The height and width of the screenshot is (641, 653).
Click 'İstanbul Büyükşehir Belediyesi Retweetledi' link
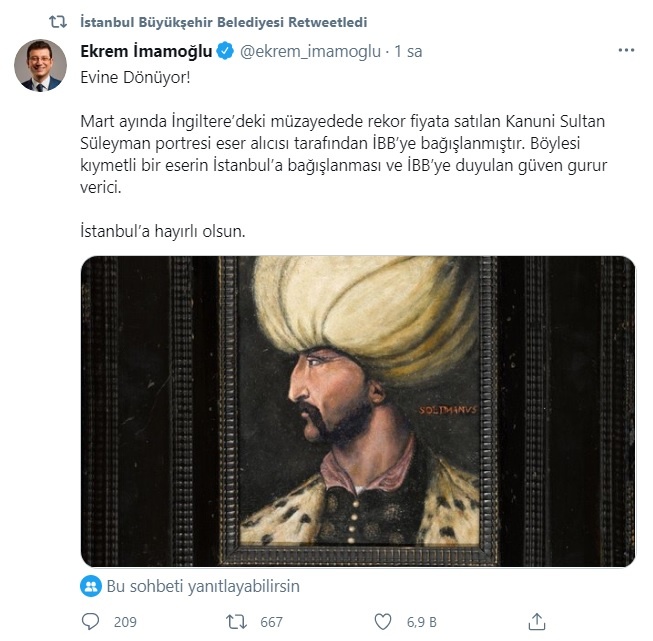(218, 20)
